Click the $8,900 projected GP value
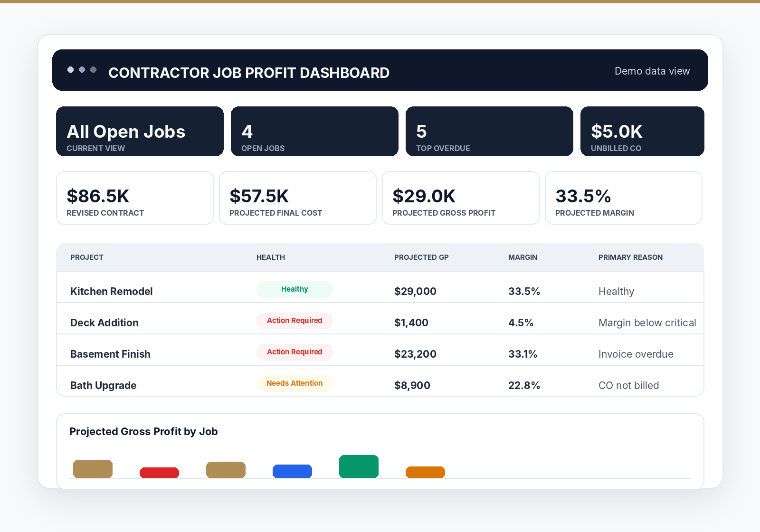760x532 pixels. (x=412, y=385)
